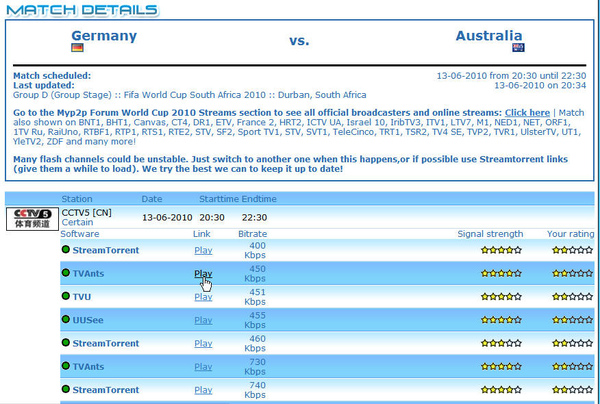Click the 'CCTV5 [CN]' station name
The width and height of the screenshot is (600, 404).
coord(86,213)
